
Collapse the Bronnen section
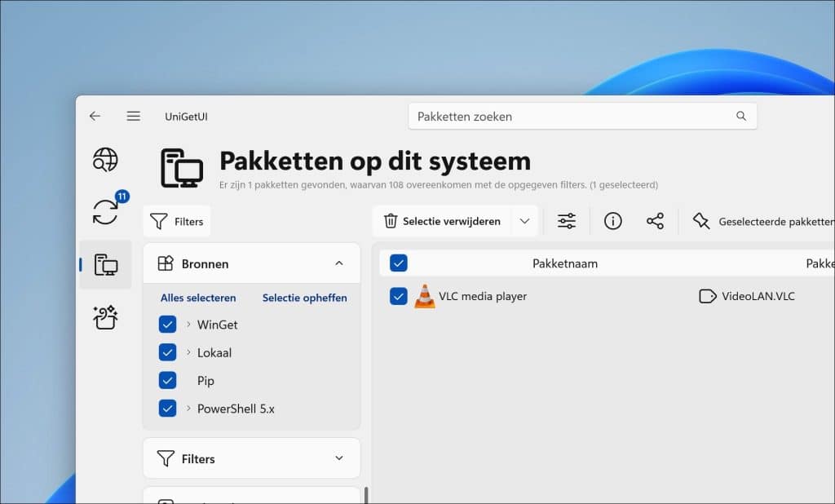(340, 263)
